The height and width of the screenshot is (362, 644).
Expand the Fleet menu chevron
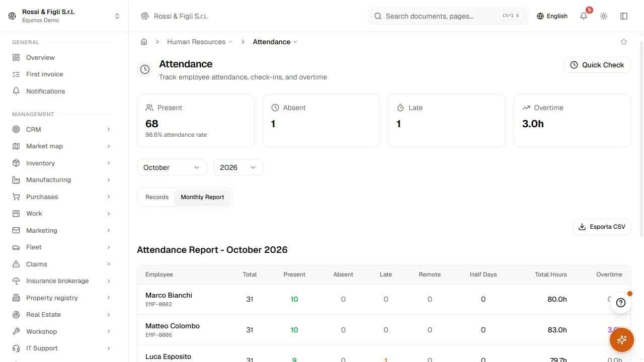click(x=109, y=247)
